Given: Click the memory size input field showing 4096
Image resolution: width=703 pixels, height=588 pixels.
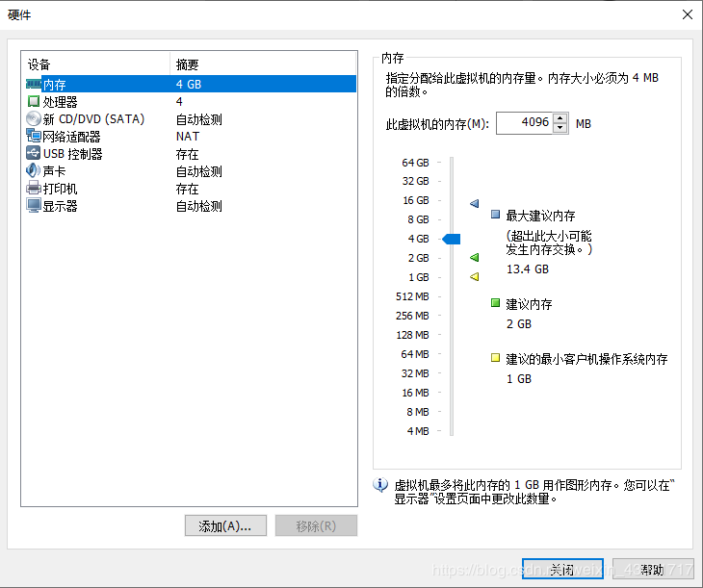Looking at the screenshot, I should coord(524,123).
